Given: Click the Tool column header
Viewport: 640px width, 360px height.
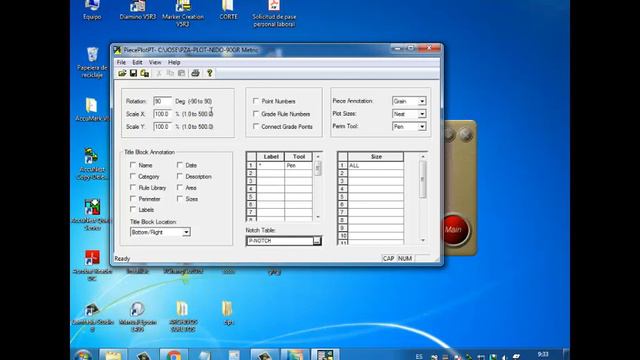Looking at the screenshot, I should pyautogui.click(x=299, y=157).
